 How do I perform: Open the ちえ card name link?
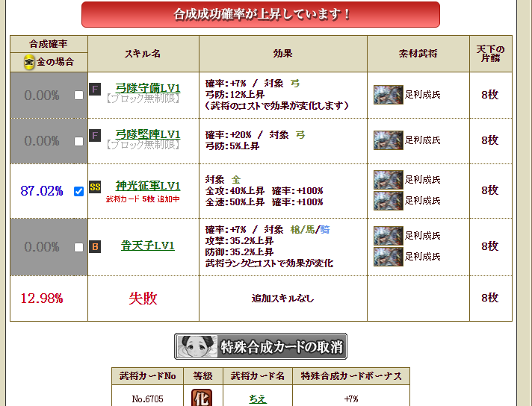tap(258, 399)
